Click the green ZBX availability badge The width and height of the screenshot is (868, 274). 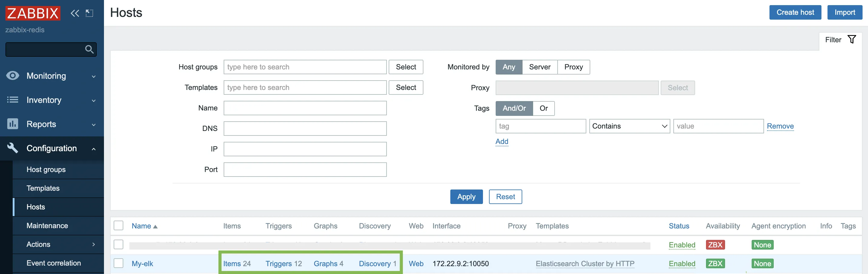click(x=715, y=263)
